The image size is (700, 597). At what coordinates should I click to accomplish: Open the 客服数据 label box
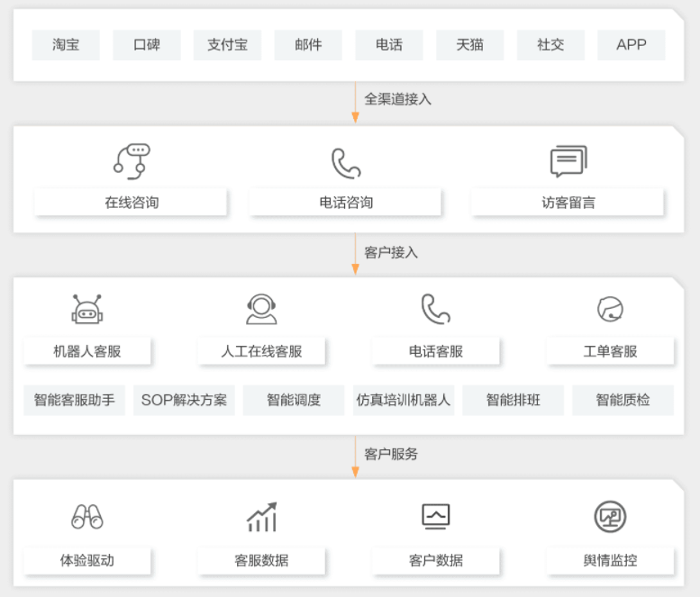click(261, 560)
